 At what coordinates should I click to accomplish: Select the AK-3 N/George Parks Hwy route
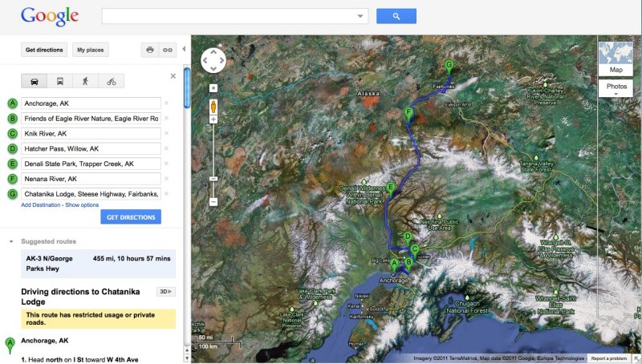[x=98, y=264]
